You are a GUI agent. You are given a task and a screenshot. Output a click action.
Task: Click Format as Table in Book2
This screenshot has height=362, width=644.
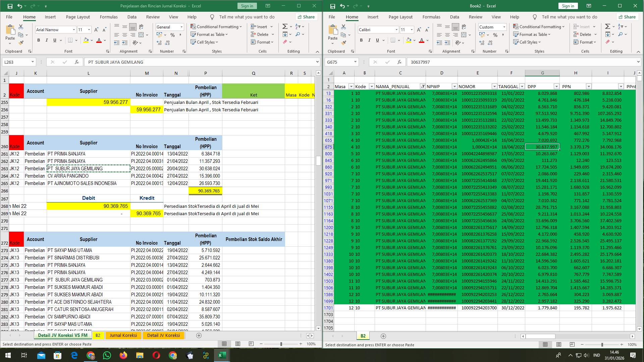[x=534, y=34]
